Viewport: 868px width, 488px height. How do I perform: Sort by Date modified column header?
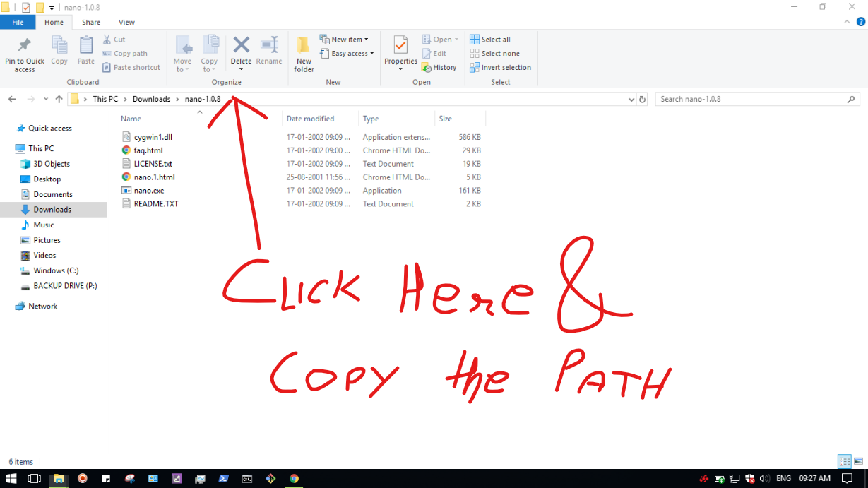[x=320, y=119]
